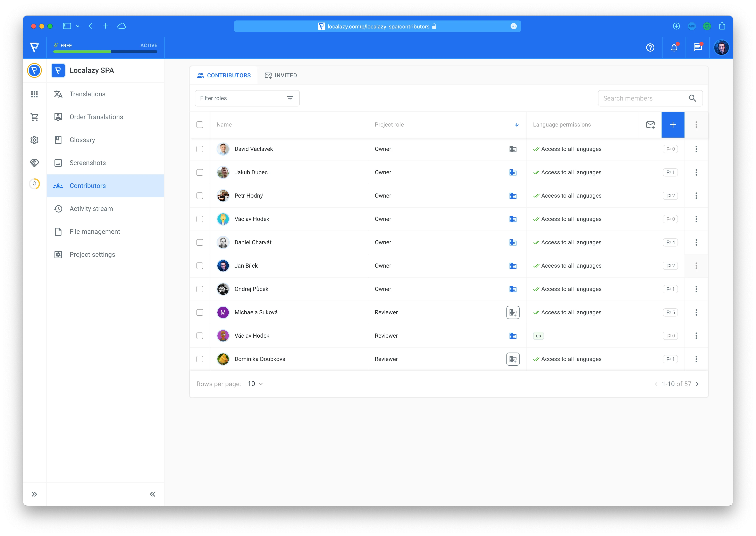
Task: Tick the select-all checkbox in table header
Action: click(200, 125)
